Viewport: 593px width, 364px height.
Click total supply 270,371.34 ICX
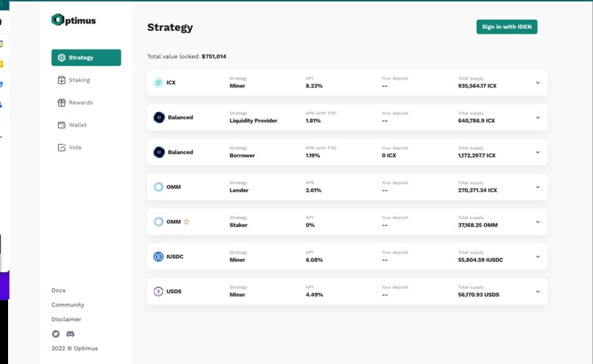pyautogui.click(x=477, y=190)
